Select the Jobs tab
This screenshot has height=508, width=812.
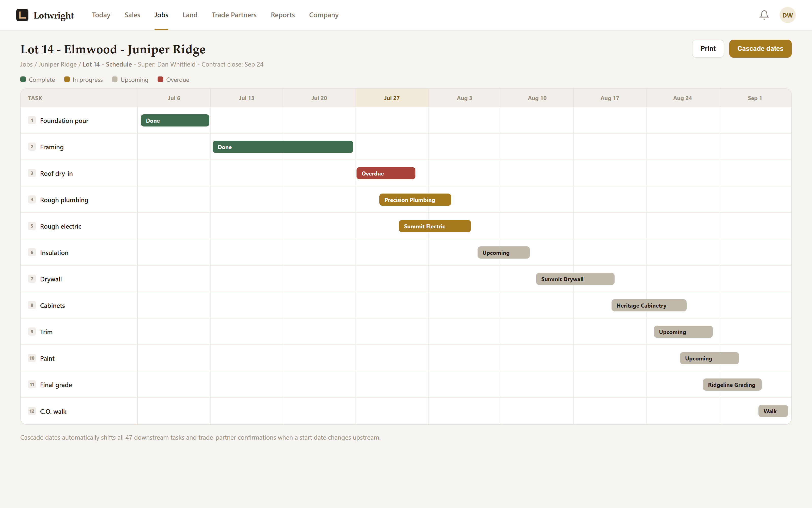[161, 15]
